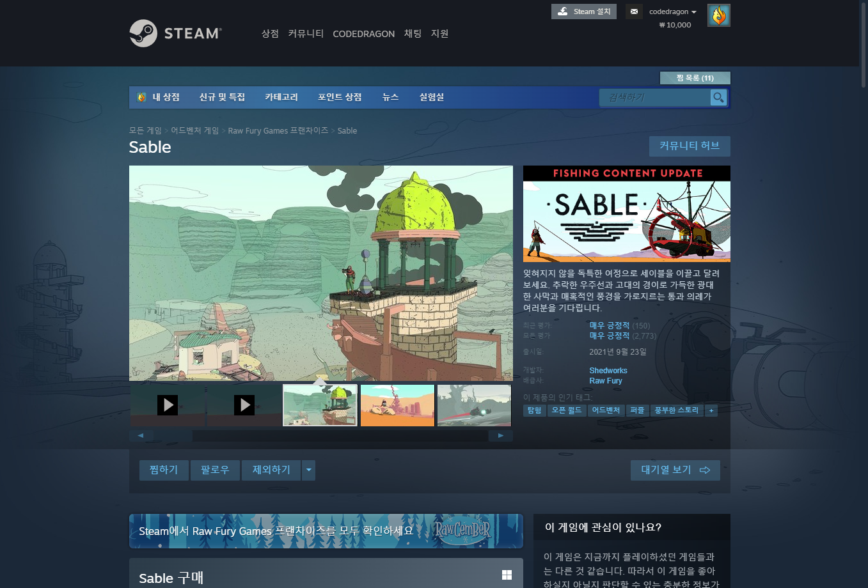Click the recent reviews 매우 긍정적 link
This screenshot has height=588, width=868.
[610, 325]
